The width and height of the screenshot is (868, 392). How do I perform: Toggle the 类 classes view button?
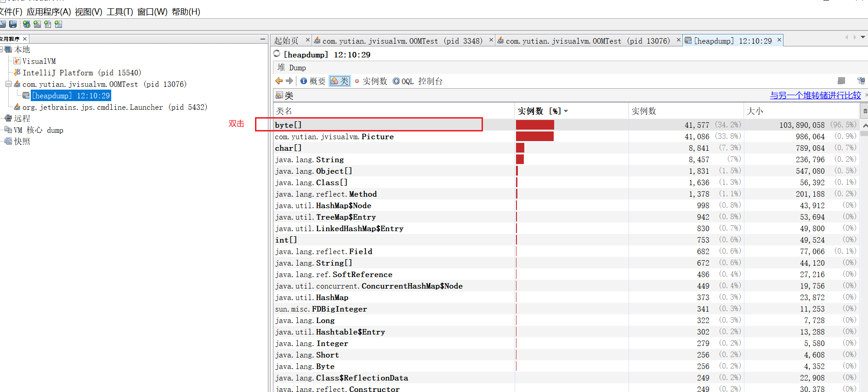pyautogui.click(x=340, y=81)
